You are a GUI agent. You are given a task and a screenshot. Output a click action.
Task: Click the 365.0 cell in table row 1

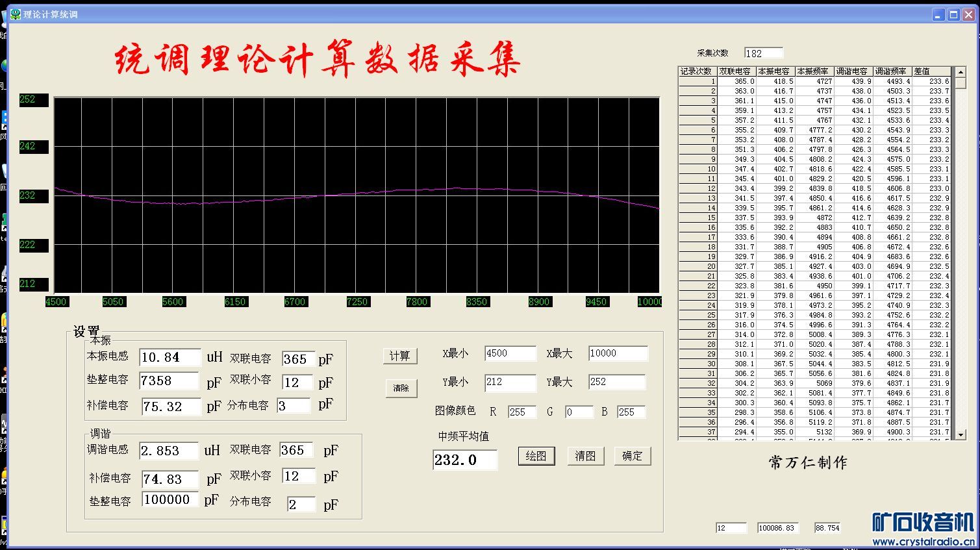coord(736,81)
